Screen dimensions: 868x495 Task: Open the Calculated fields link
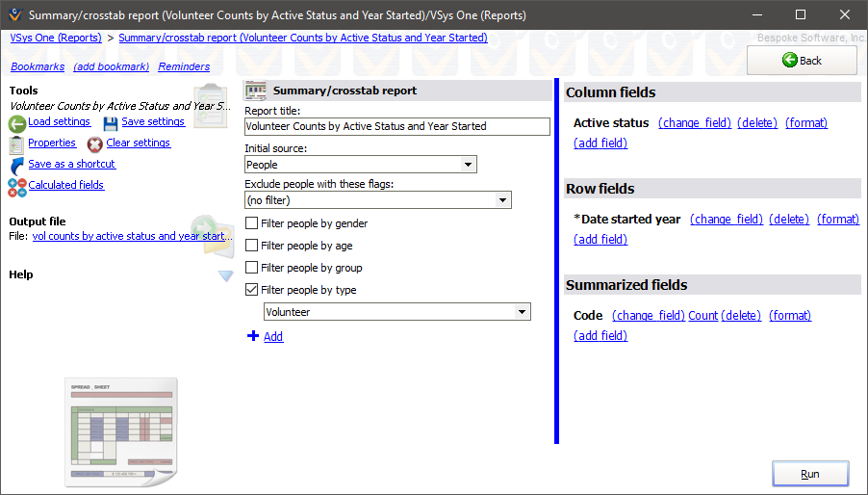point(65,184)
